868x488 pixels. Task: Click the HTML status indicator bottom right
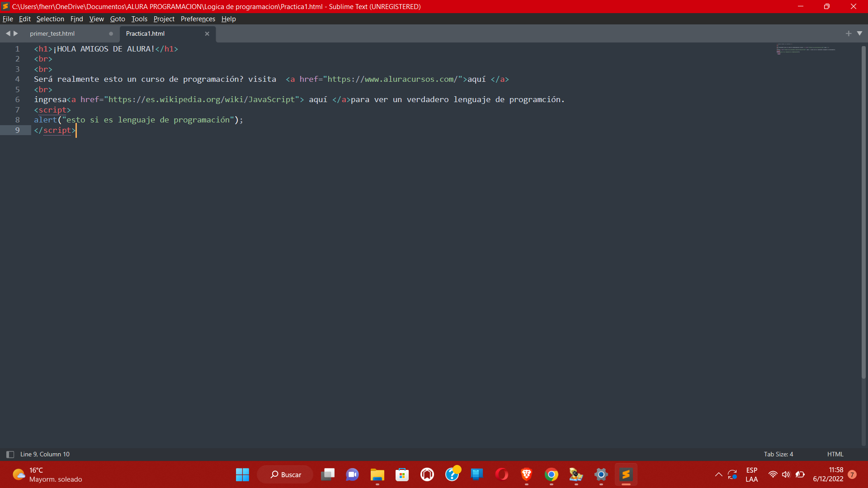click(836, 454)
